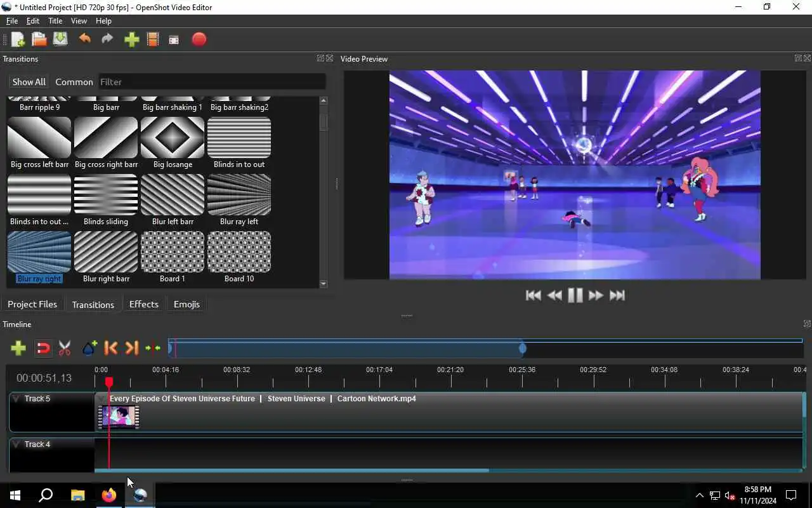Open File Explorer from the taskbar
The height and width of the screenshot is (508, 812).
[x=78, y=495]
